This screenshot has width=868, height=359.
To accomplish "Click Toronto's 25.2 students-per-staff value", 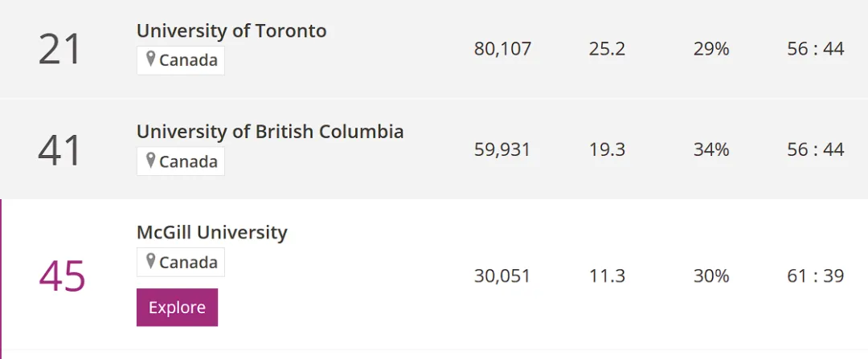I will click(x=607, y=49).
